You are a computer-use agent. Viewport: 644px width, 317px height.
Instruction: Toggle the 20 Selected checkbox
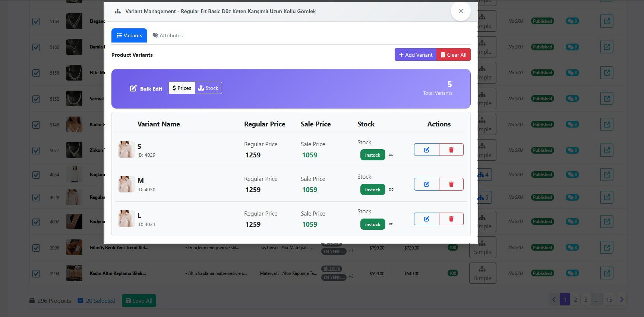click(x=80, y=301)
